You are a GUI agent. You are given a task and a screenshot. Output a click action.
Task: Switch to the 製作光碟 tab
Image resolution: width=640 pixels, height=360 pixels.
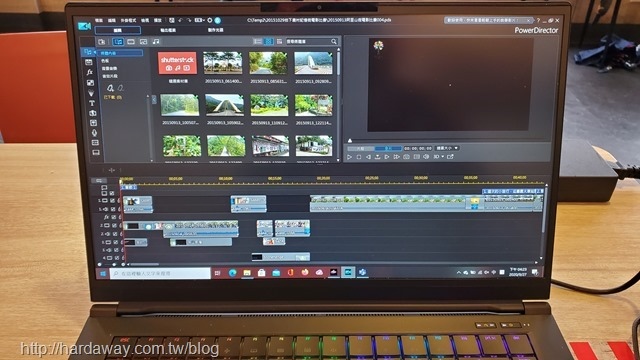click(x=215, y=30)
